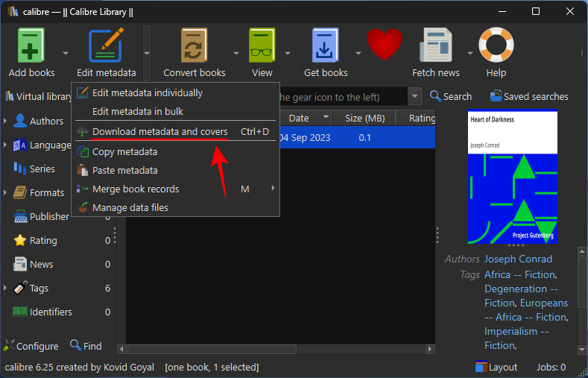Sort by Rating column header
Image resolution: width=588 pixels, height=378 pixels.
click(x=417, y=118)
